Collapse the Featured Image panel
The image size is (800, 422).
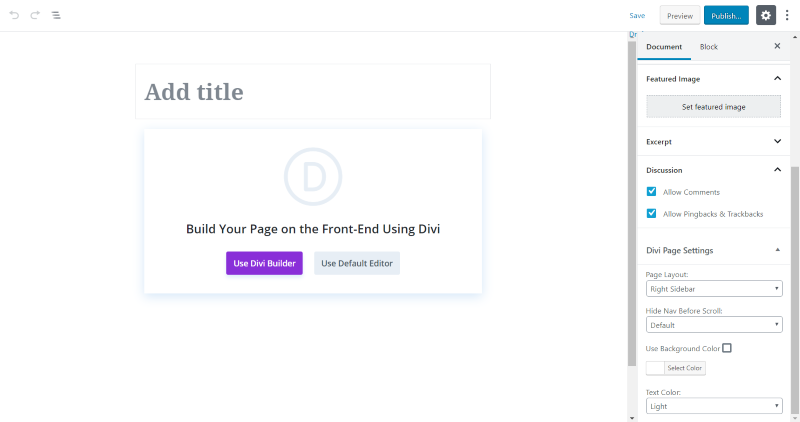(778, 79)
